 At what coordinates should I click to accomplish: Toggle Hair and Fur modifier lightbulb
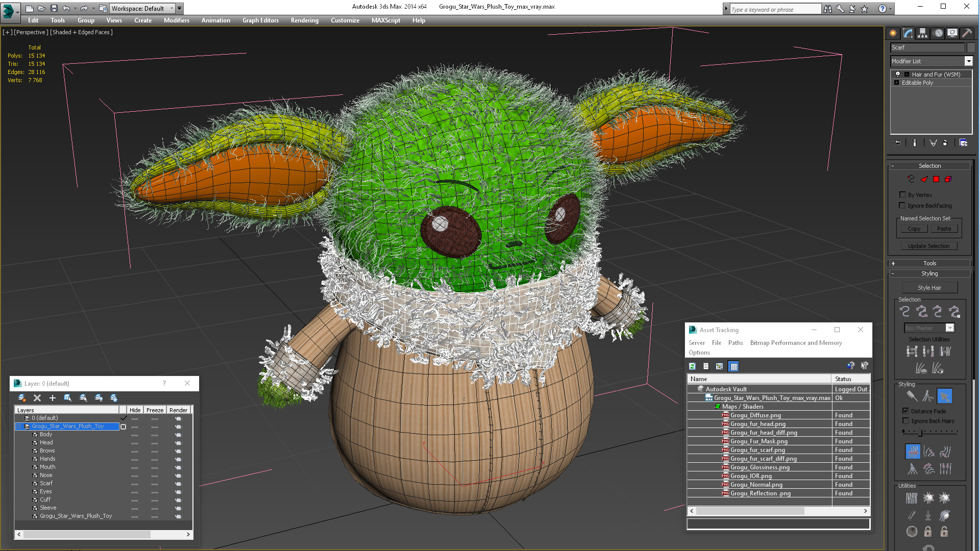(x=898, y=74)
